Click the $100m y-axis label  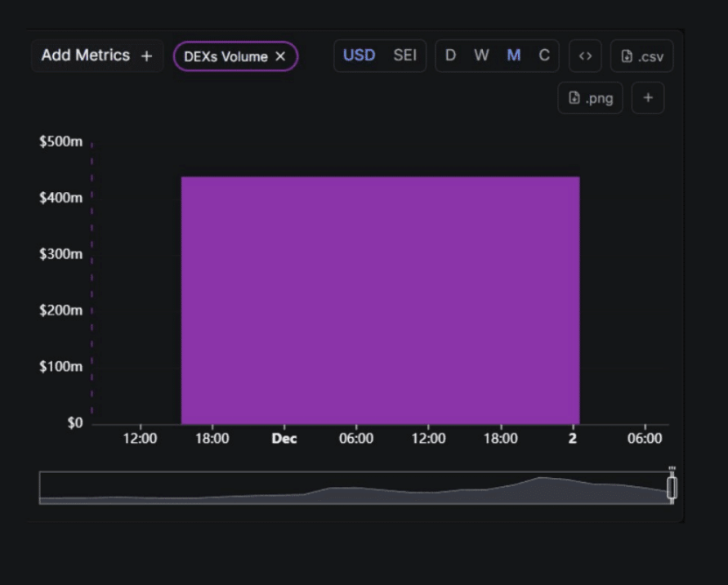click(x=61, y=367)
